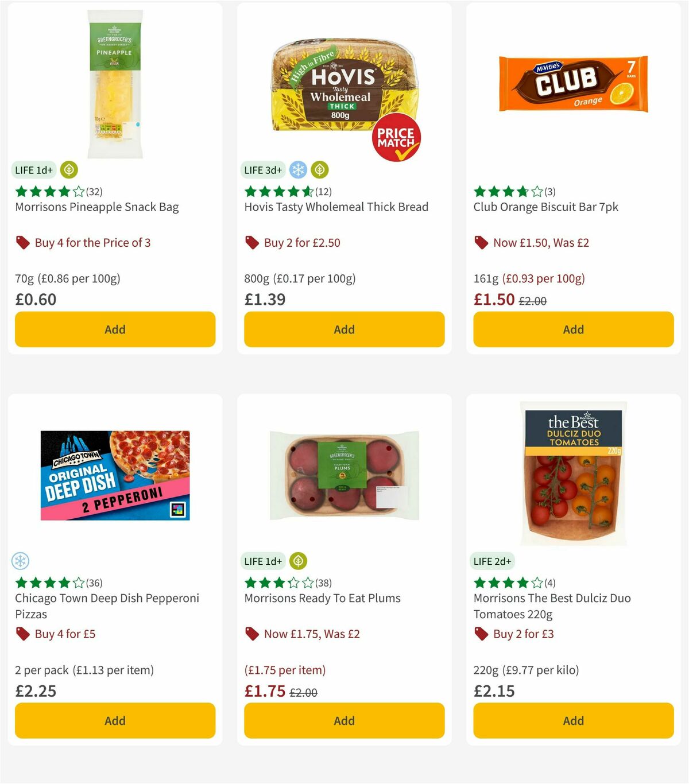The image size is (689, 784).
Task: Click the offer tag icon next to 'Buy 4 for the Price of 3'
Action: [22, 243]
